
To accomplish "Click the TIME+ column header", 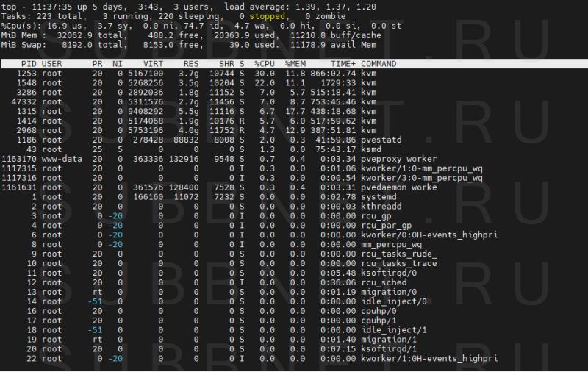I will [x=342, y=64].
